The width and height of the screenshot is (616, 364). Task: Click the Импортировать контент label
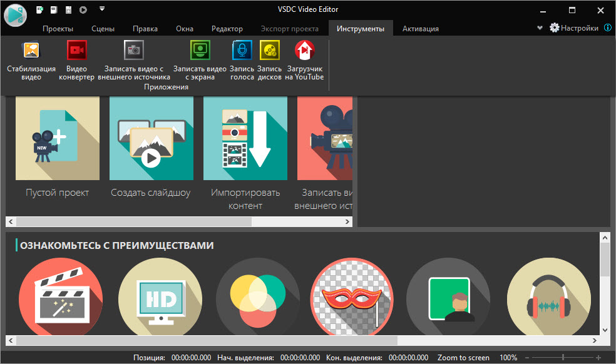[x=245, y=199]
